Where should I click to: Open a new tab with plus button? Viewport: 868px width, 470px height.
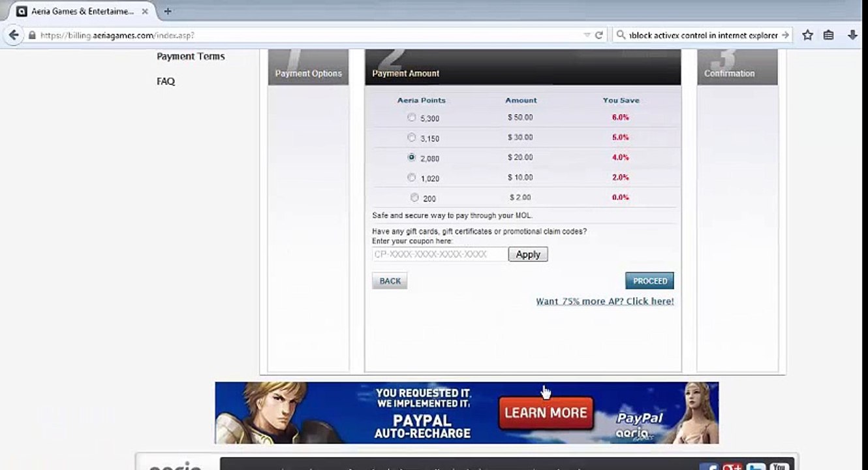tap(168, 11)
